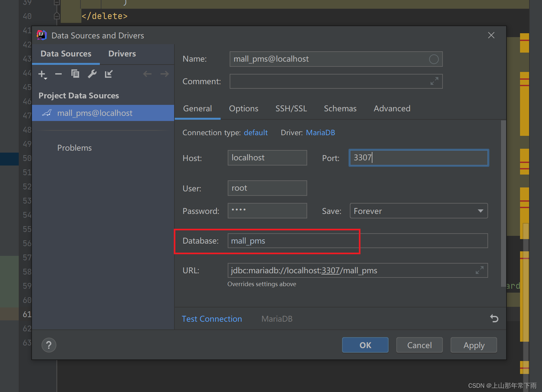542x392 pixels.
Task: Open driver settings with wrench icon
Action: point(92,74)
